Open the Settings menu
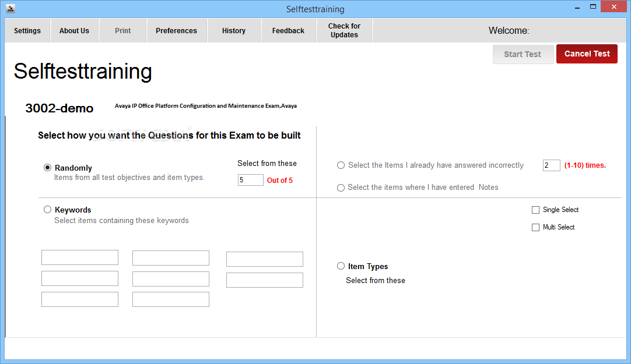This screenshot has height=364, width=631. (27, 30)
